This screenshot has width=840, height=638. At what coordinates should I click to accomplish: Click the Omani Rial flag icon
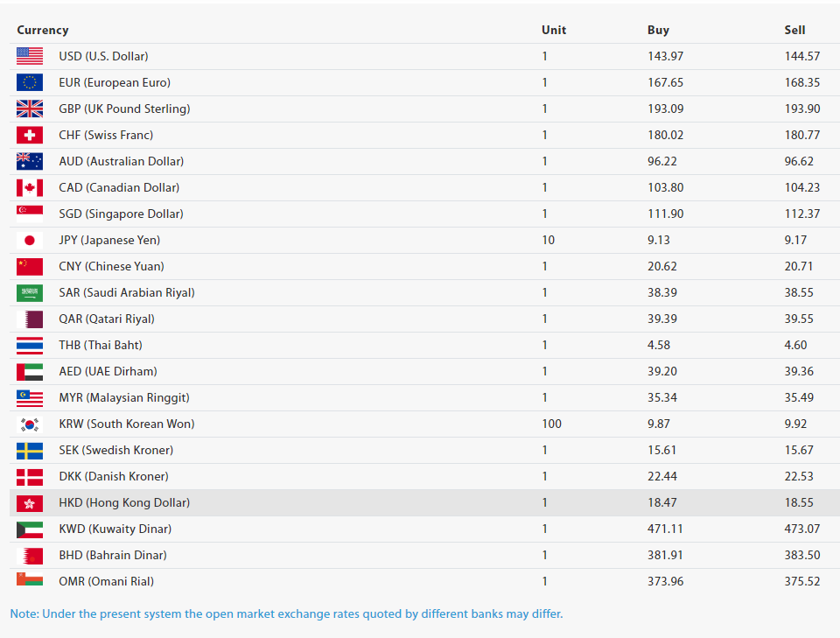pos(30,579)
